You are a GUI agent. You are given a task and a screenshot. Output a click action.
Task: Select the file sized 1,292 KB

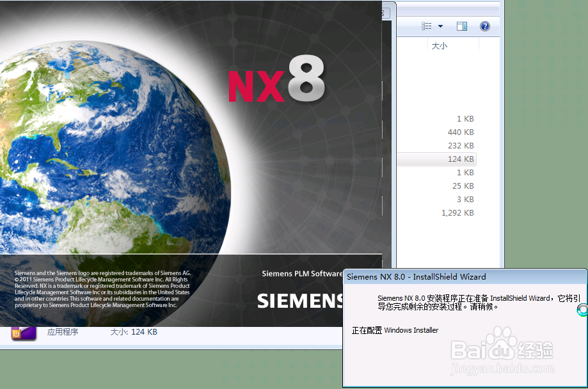pyautogui.click(x=457, y=212)
